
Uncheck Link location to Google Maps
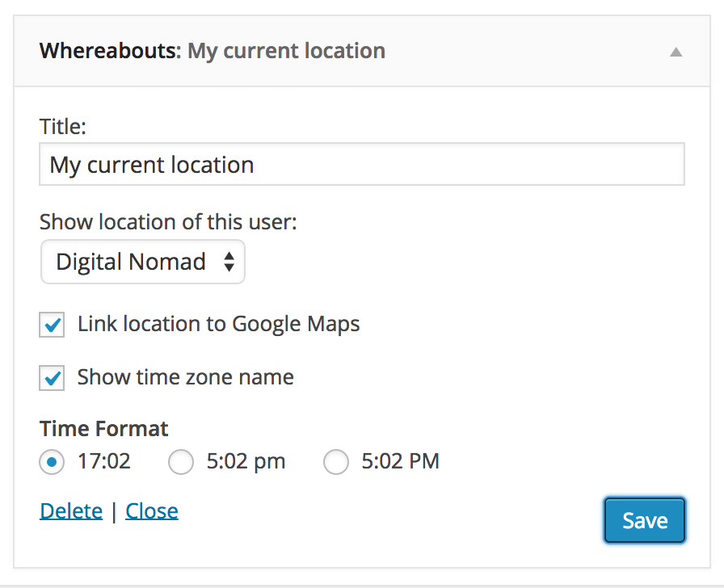pos(52,325)
